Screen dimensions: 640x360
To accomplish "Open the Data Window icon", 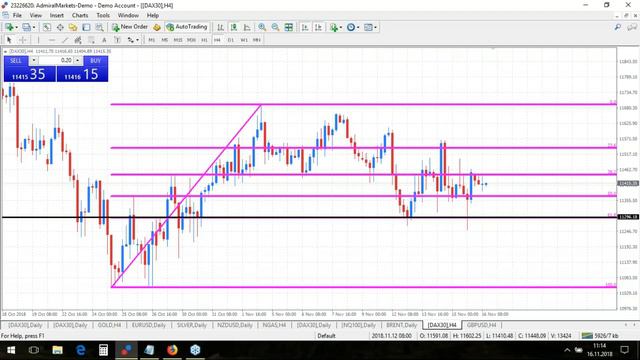I will point(60,27).
